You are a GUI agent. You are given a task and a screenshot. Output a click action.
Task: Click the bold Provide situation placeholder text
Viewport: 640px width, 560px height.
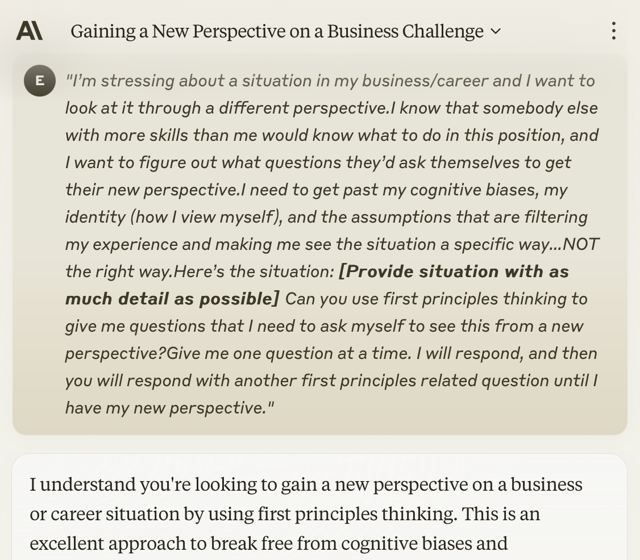(454, 271)
